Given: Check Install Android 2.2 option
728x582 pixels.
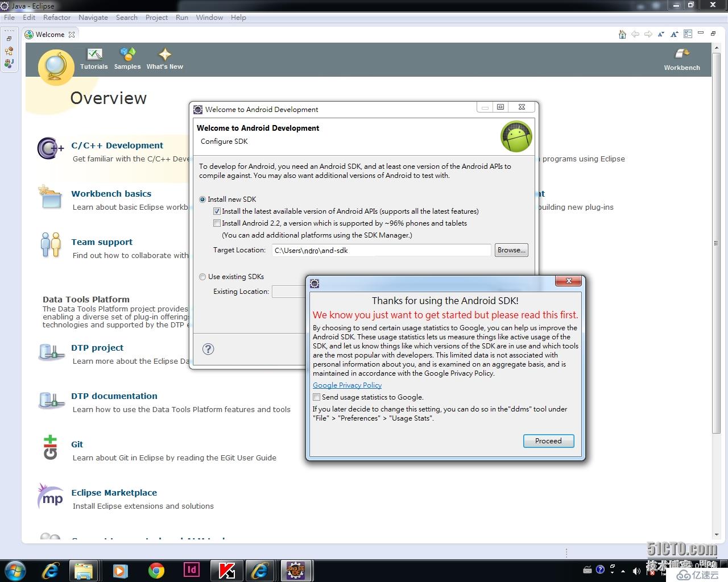Looking at the screenshot, I should 217,223.
